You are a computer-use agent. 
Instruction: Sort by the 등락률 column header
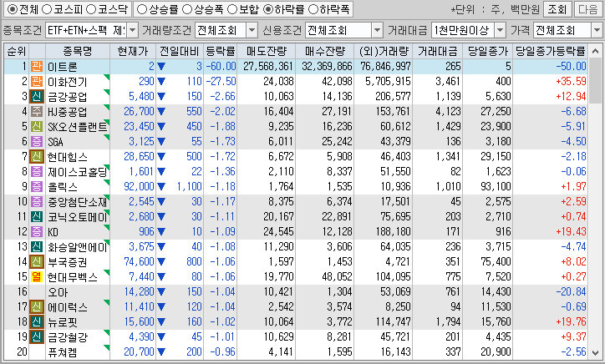click(221, 51)
